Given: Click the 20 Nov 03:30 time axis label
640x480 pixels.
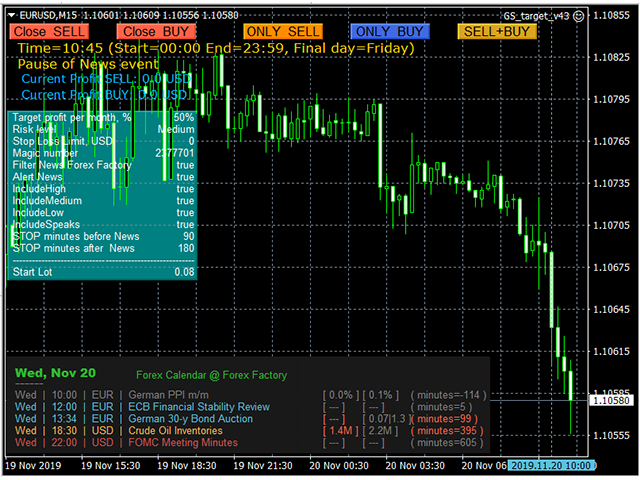Looking at the screenshot, I should click(415, 465).
